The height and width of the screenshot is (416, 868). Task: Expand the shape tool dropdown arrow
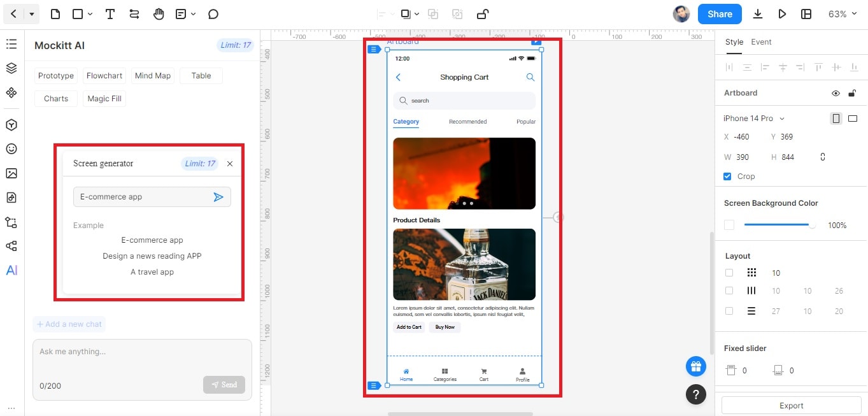tap(90, 14)
